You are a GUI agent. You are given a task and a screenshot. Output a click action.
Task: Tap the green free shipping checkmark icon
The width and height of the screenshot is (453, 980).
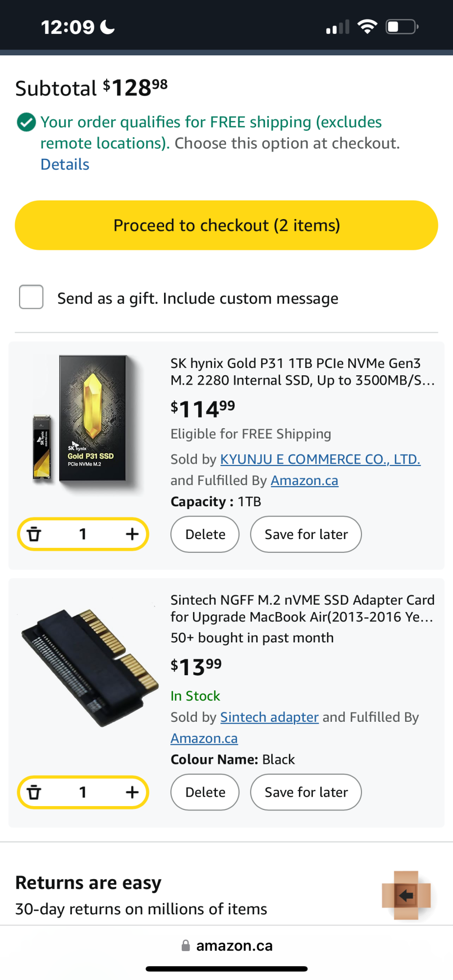point(26,122)
